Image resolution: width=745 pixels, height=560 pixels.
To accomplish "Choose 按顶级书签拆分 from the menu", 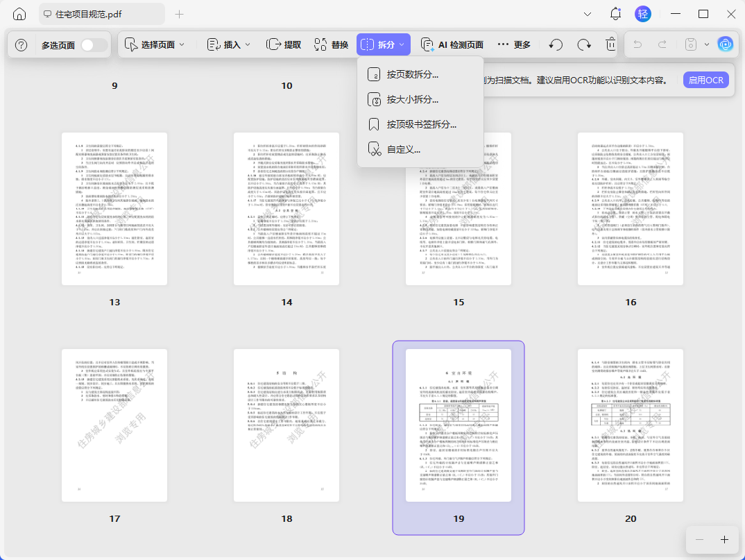I will 420,124.
